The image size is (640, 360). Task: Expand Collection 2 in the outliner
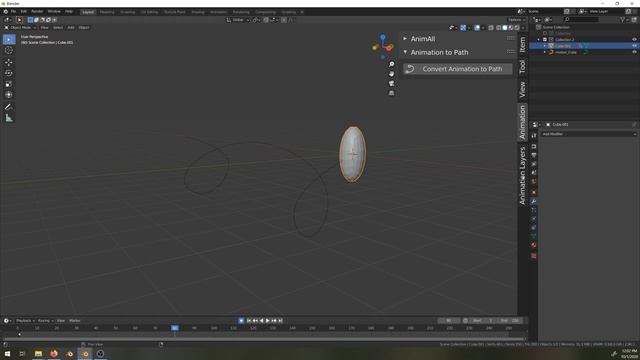point(539,40)
